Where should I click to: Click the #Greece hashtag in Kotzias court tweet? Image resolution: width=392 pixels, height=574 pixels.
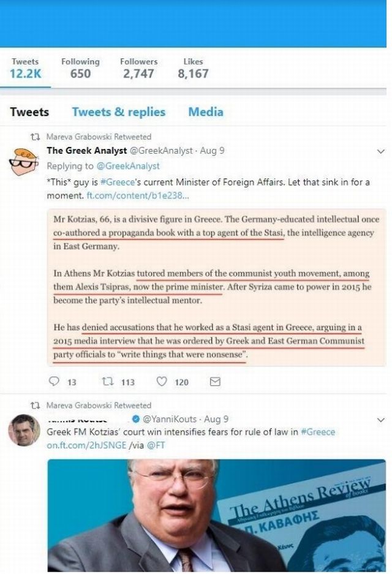pyautogui.click(x=318, y=432)
